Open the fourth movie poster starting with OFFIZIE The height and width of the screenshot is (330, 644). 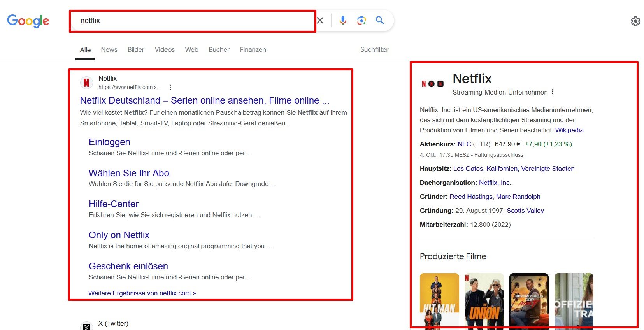[x=574, y=301]
